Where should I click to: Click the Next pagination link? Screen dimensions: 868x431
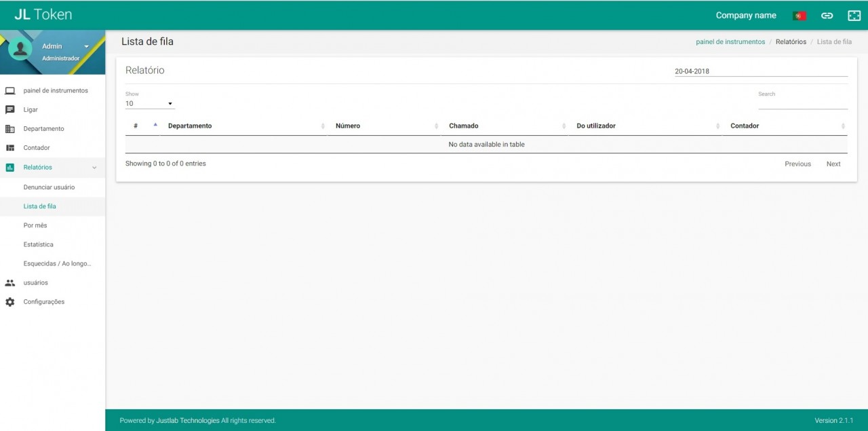point(833,164)
